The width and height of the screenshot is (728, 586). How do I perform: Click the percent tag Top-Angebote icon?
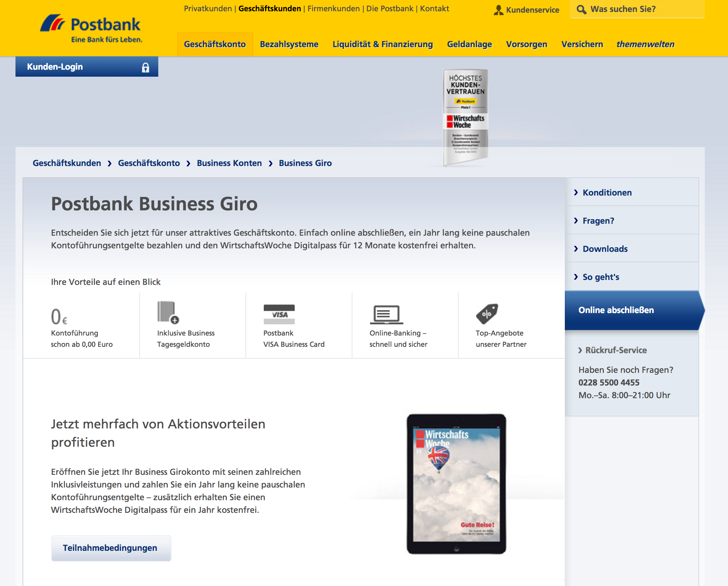[487, 314]
